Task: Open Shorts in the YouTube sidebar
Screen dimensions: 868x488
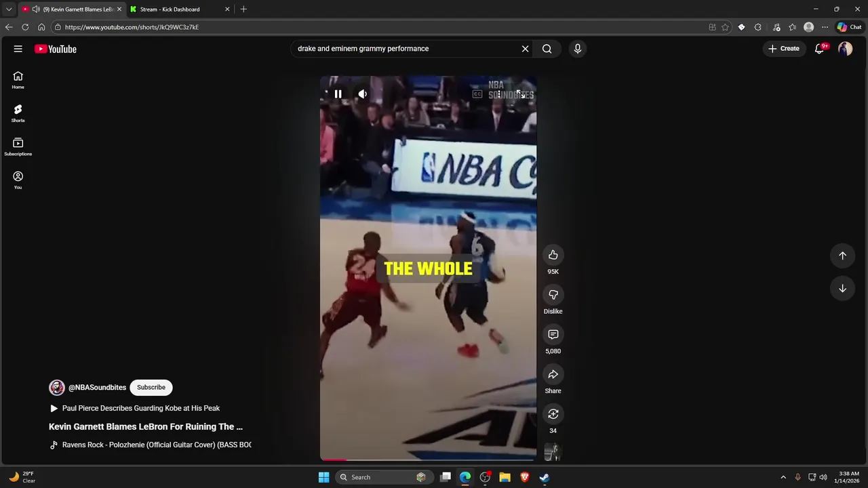Action: 18,113
